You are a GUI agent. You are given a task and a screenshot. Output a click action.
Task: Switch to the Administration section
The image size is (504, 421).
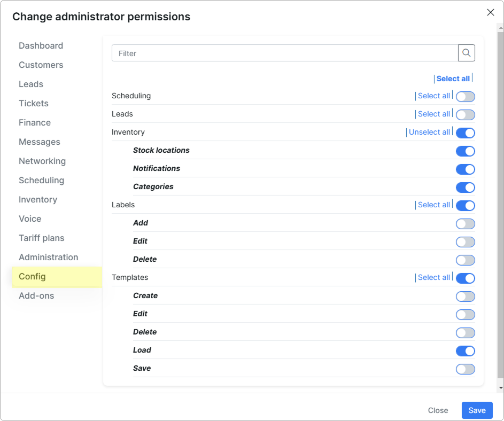(48, 257)
